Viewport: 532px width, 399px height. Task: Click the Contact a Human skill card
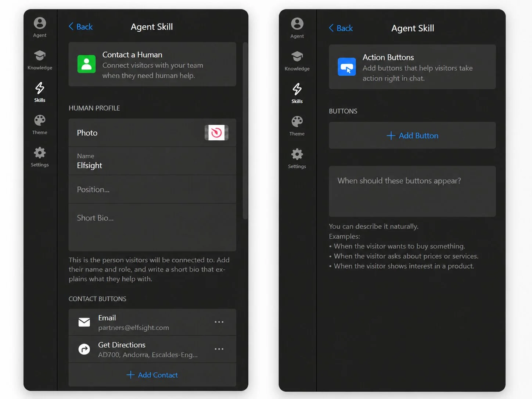(x=152, y=64)
